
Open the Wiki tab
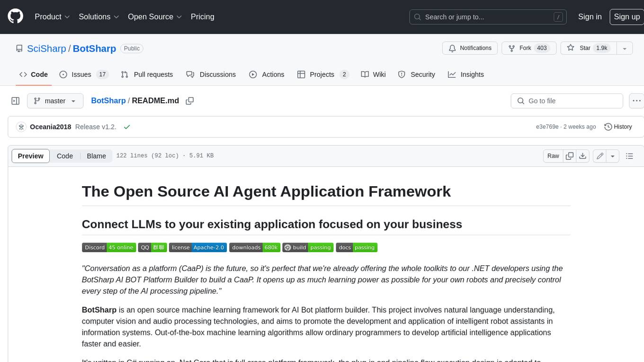pyautogui.click(x=373, y=74)
